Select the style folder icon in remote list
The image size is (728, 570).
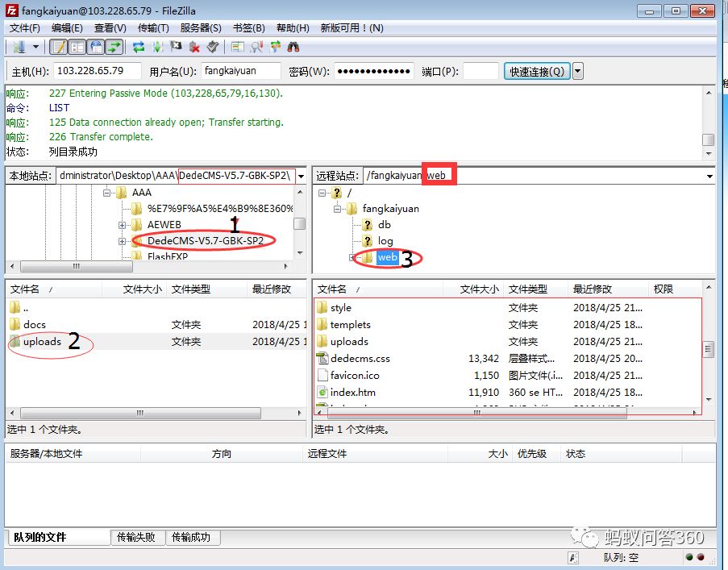pos(322,307)
